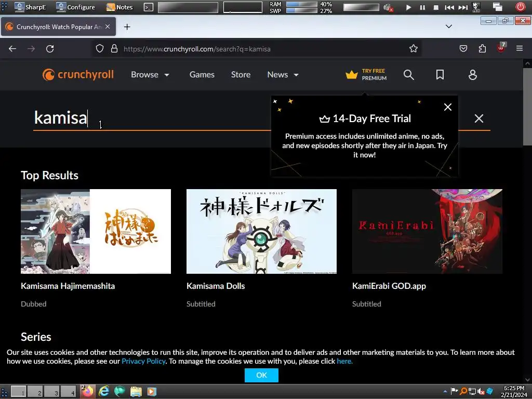Bookmark this page with the star icon
This screenshot has height=399, width=532.
coord(413,49)
